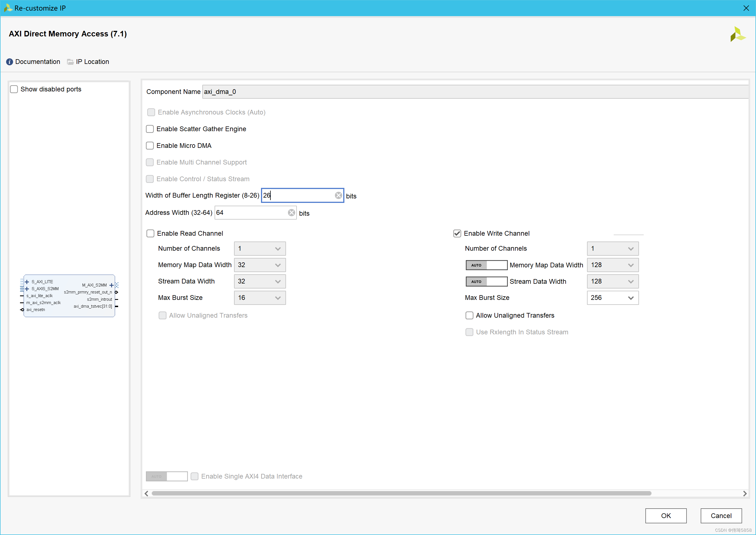Expand the S_AXIS_S2MM port plus icon
756x535 pixels.
point(27,288)
